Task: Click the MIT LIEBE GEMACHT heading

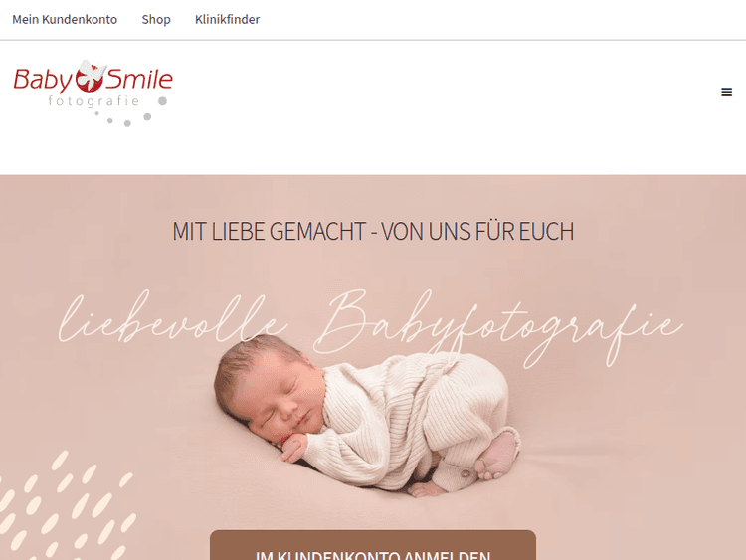Action: click(373, 231)
